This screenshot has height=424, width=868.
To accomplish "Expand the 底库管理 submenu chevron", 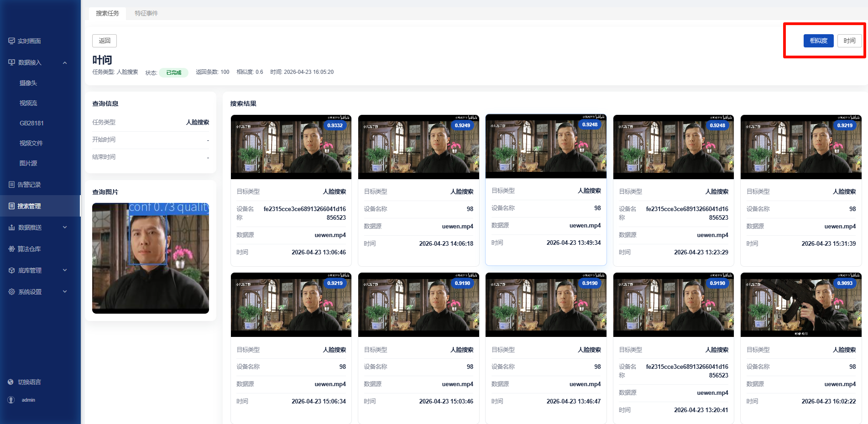I will pyautogui.click(x=65, y=270).
